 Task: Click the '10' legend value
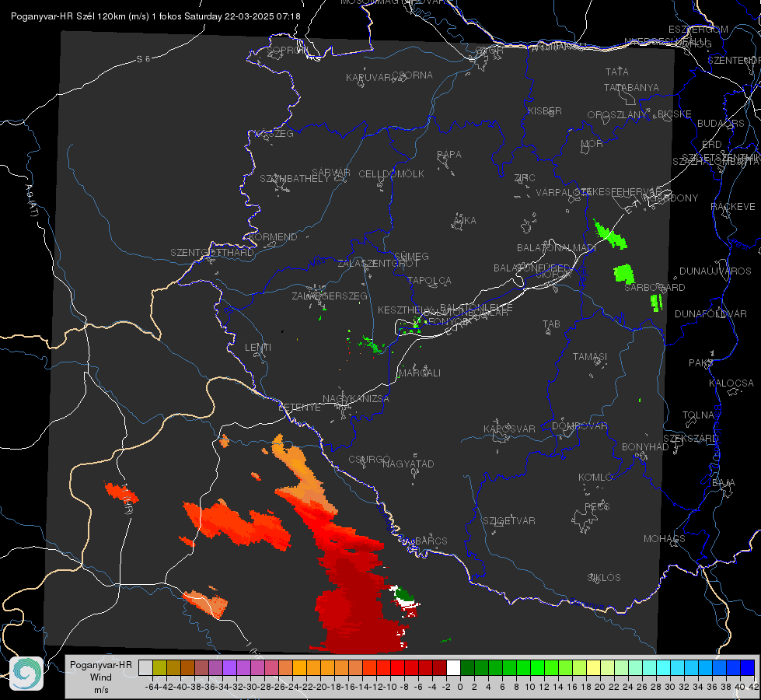tap(529, 687)
